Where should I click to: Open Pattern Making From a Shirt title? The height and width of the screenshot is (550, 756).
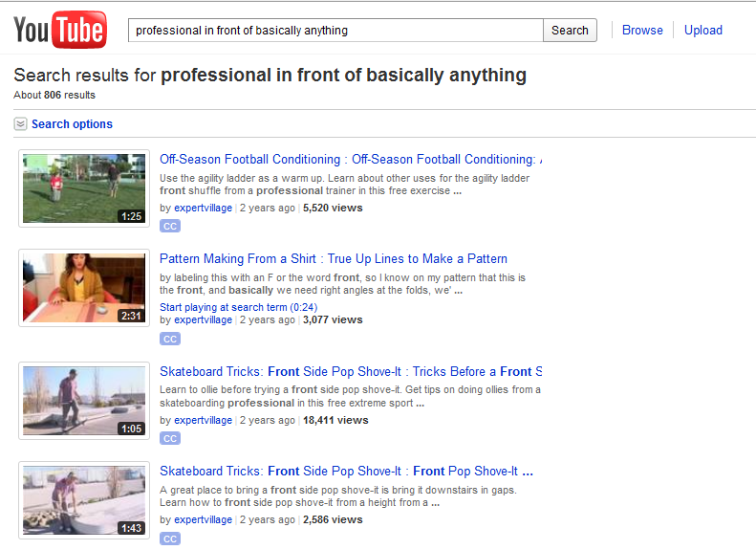pos(334,258)
